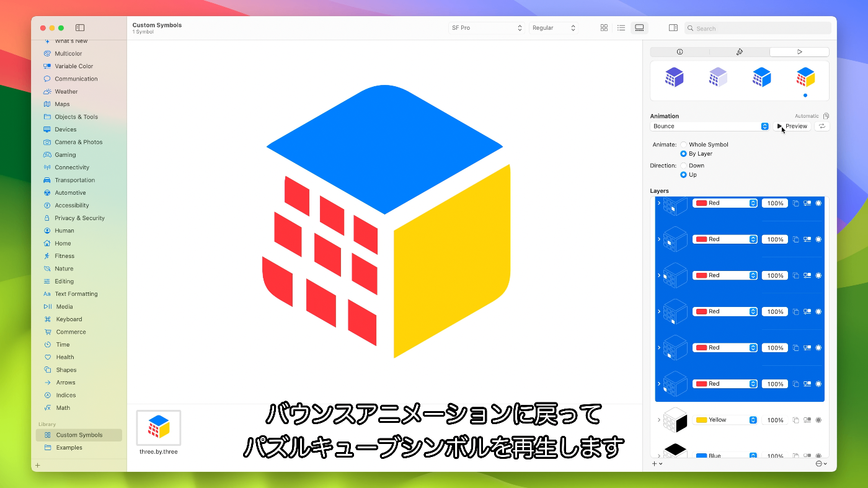Open the Regular weight dropdown
The height and width of the screenshot is (488, 868).
click(x=554, y=28)
